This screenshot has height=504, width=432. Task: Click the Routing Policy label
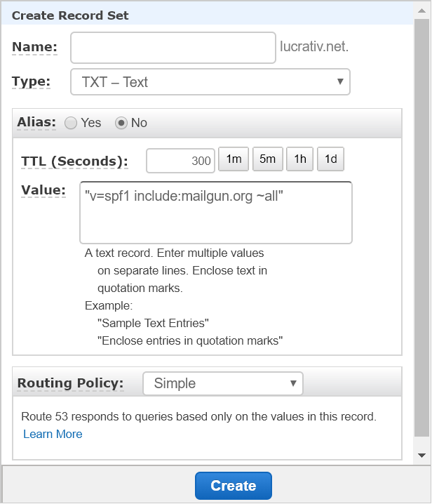70,383
